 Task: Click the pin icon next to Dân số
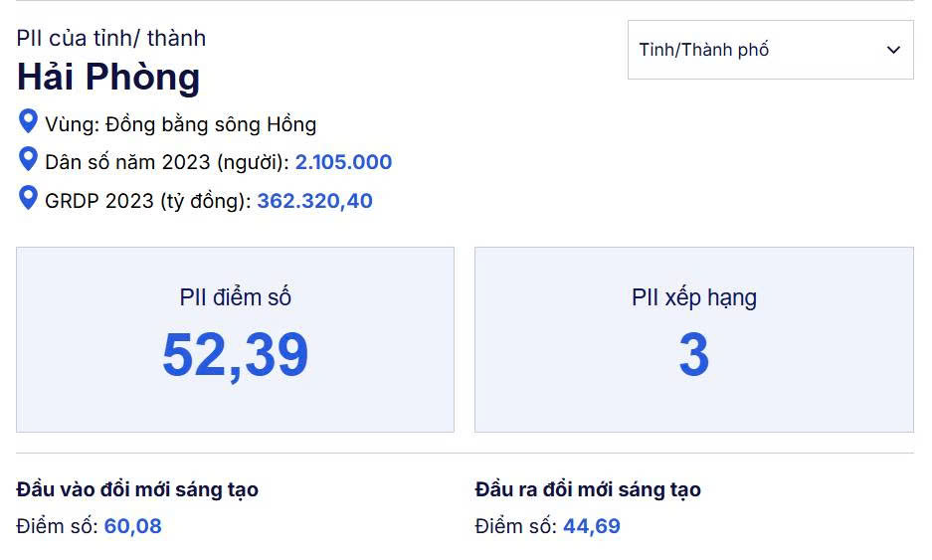[x=29, y=159]
